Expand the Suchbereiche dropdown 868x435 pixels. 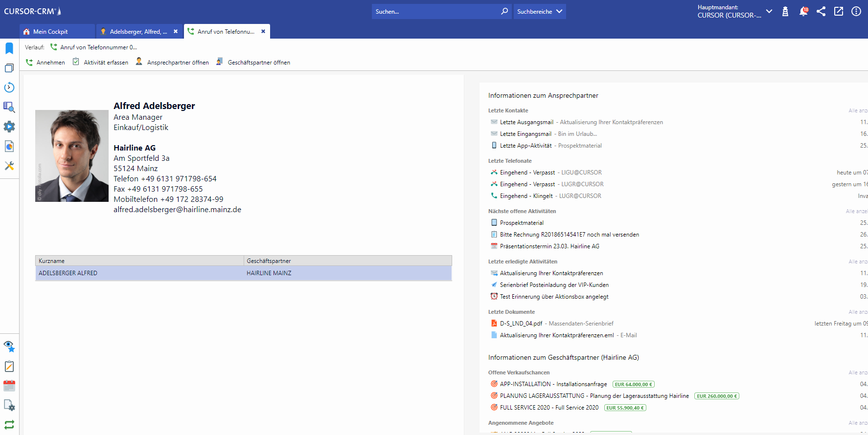click(540, 11)
